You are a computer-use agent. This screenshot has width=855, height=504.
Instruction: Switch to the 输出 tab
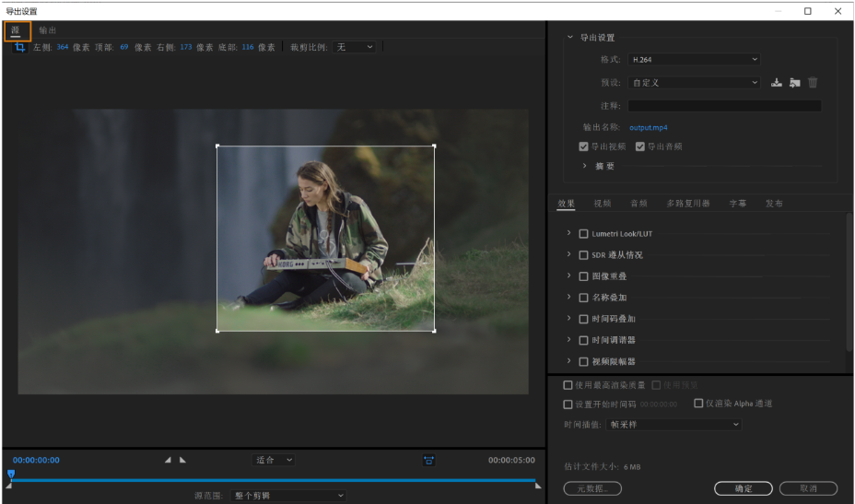tap(47, 30)
